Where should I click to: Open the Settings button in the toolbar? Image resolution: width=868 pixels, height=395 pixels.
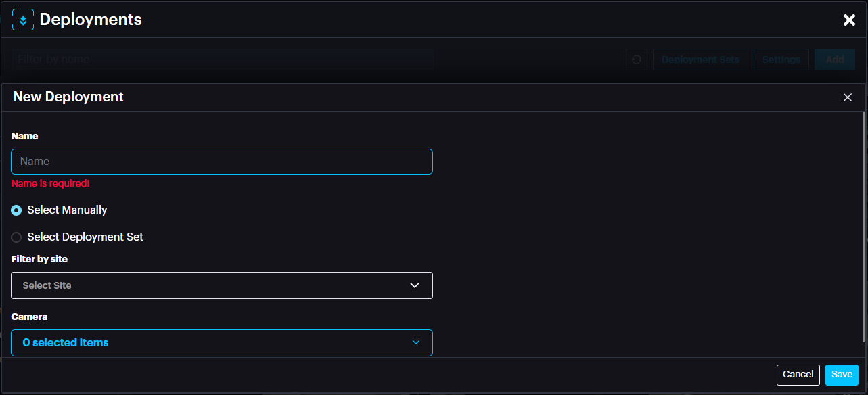pos(781,60)
